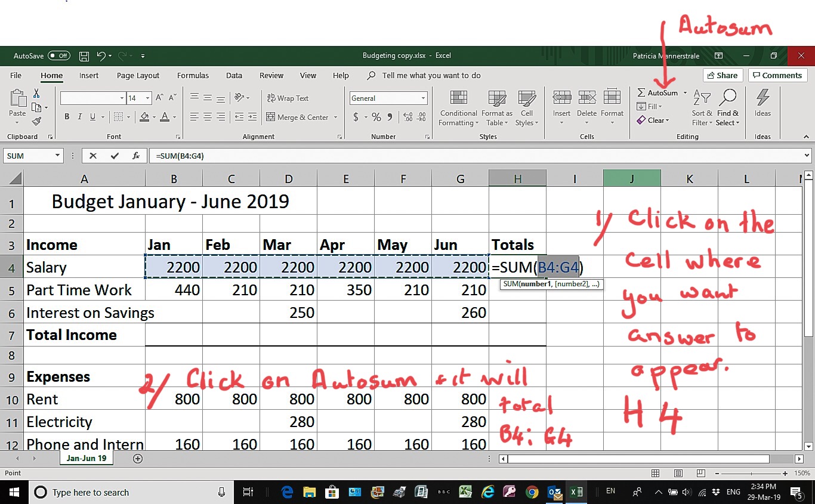The height and width of the screenshot is (504, 815).
Task: Open Format as Table icon
Action: click(x=497, y=98)
